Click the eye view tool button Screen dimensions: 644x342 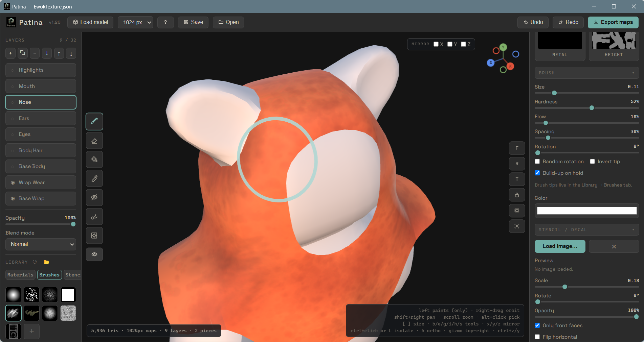(x=94, y=254)
